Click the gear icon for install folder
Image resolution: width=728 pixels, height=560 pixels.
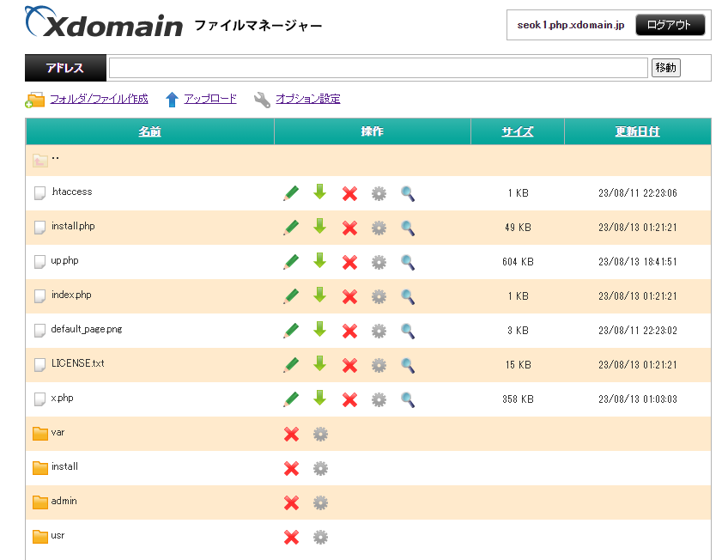point(320,468)
